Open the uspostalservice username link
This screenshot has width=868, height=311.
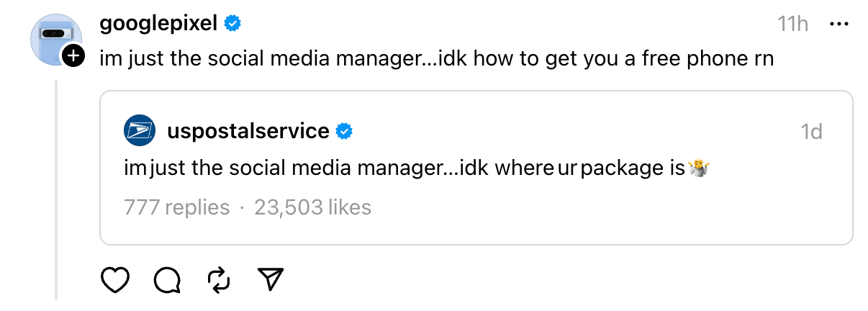248,131
